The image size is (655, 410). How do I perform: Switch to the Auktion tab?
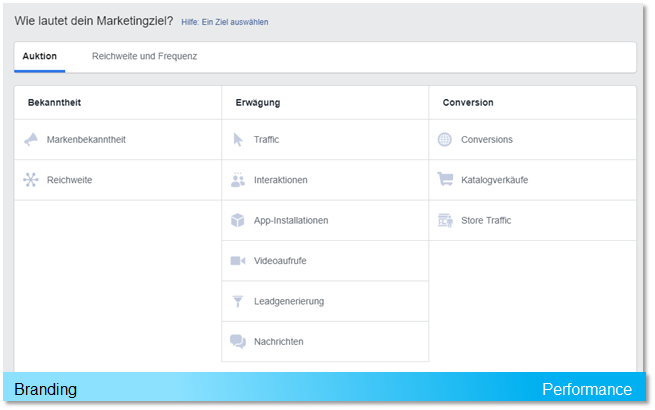tap(40, 56)
